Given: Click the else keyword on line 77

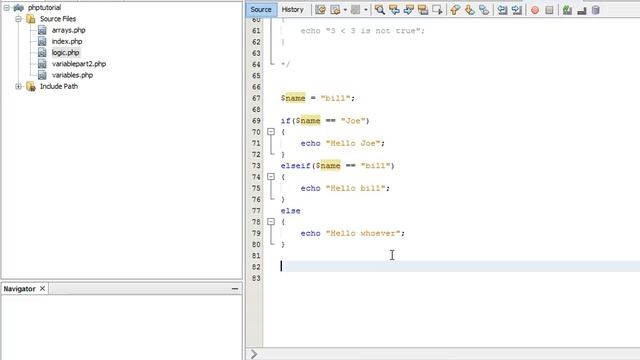Looking at the screenshot, I should pos(290,211).
